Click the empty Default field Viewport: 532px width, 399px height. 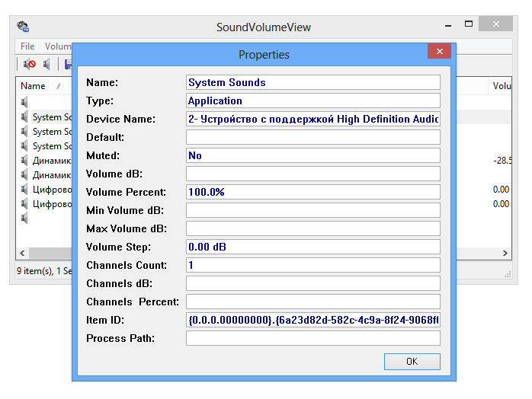click(313, 137)
